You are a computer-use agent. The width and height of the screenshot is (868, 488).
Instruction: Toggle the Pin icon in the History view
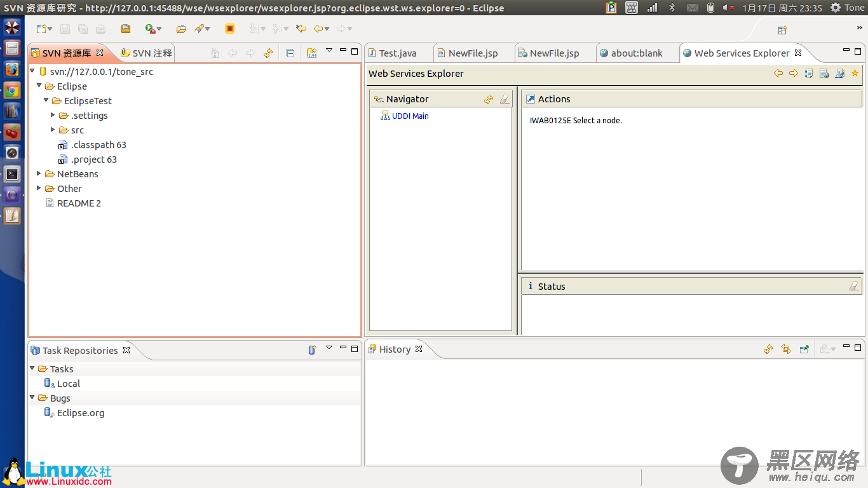pyautogui.click(x=804, y=349)
